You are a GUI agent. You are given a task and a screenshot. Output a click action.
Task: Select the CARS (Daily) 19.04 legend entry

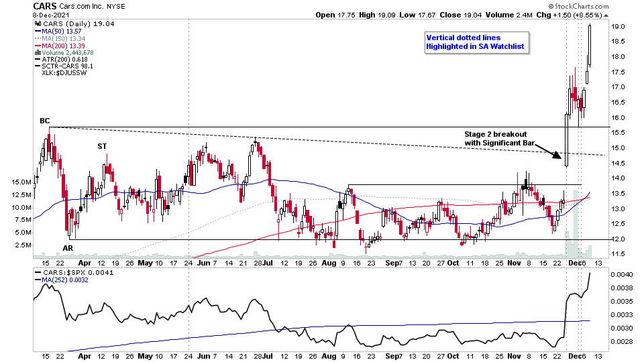78,24
